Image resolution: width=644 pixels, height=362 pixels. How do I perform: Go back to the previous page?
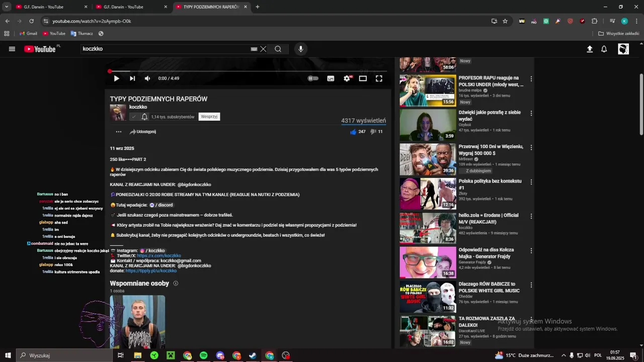point(7,21)
